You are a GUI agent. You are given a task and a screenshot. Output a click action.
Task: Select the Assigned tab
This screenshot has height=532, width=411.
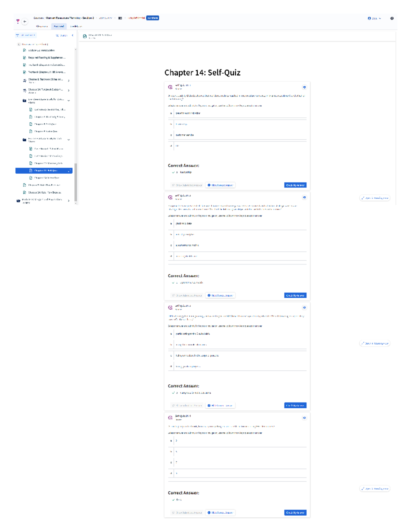tap(59, 26)
